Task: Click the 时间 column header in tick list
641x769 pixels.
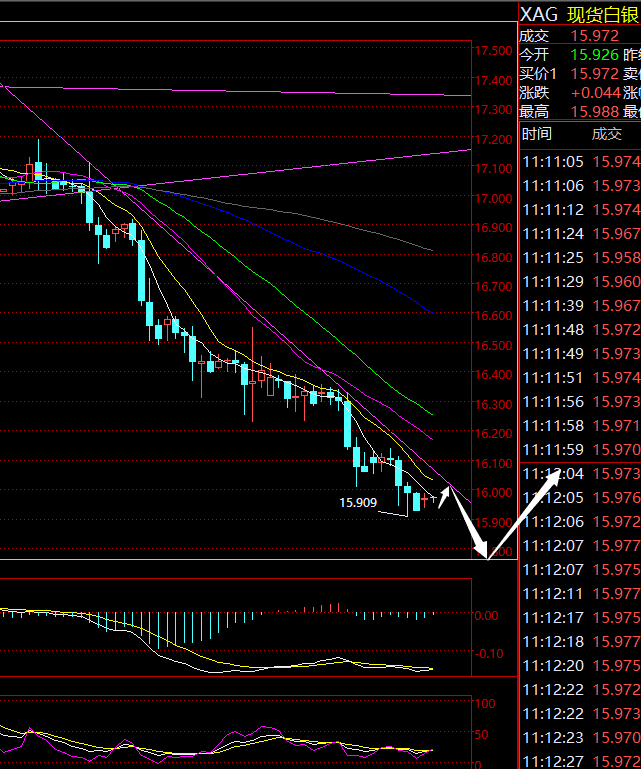Action: [x=537, y=133]
